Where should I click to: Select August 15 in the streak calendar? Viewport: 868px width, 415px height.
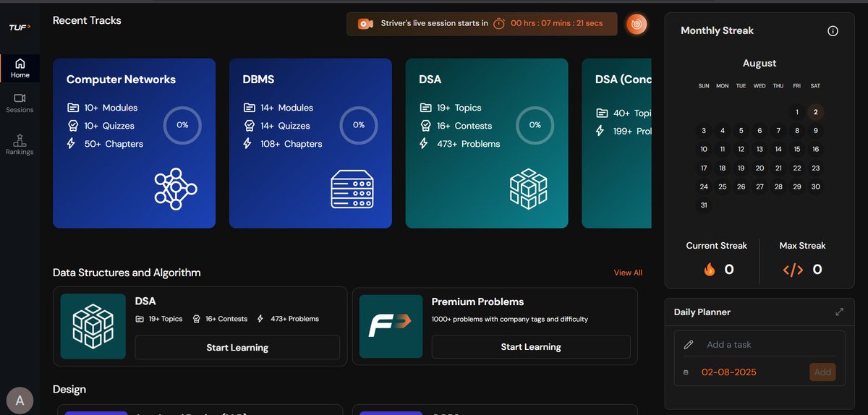(x=796, y=149)
